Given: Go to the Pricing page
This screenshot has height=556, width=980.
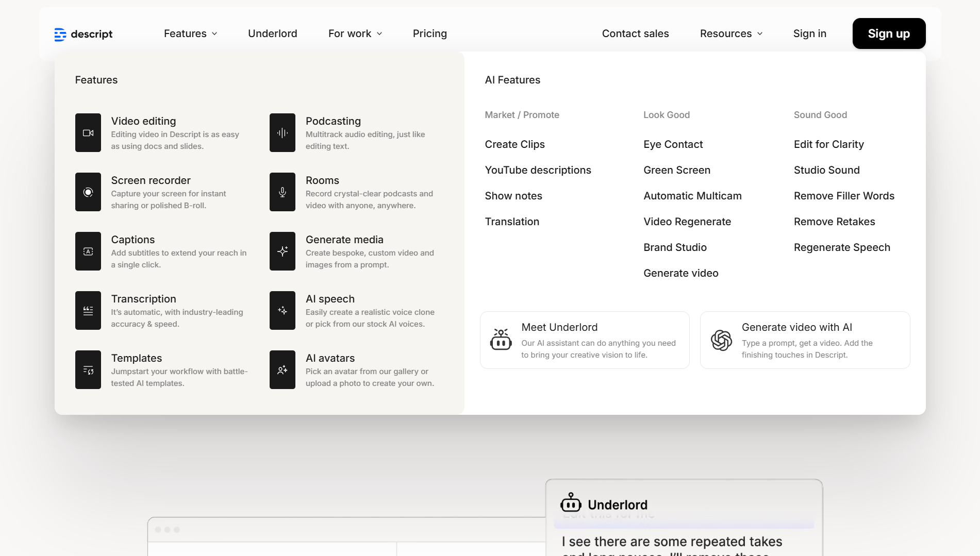Looking at the screenshot, I should point(429,33).
